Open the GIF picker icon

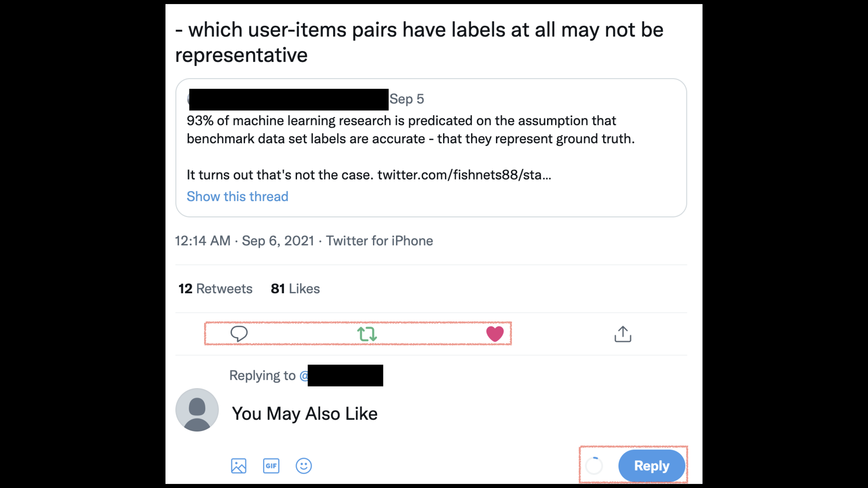[271, 466]
